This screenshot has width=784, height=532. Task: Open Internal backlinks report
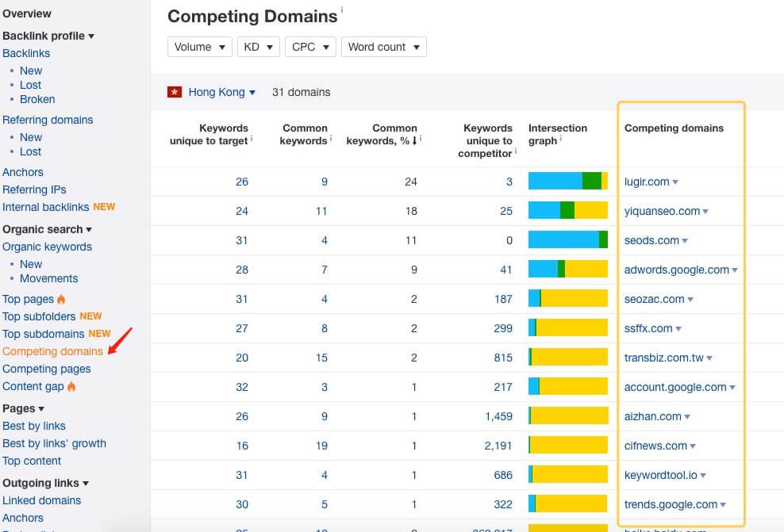(45, 207)
